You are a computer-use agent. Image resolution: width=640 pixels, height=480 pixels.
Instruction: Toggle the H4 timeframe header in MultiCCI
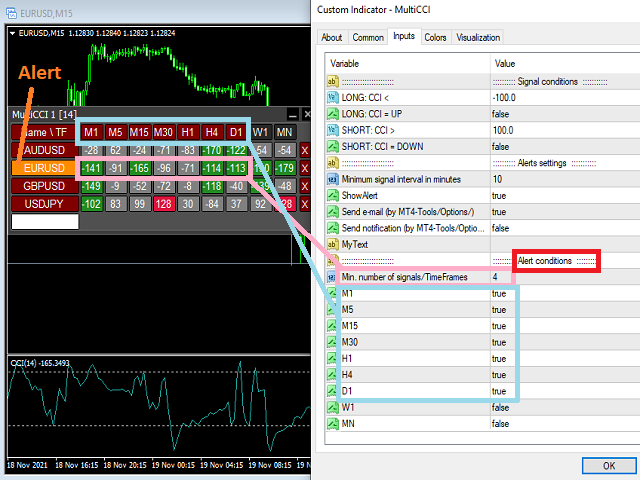[212, 133]
